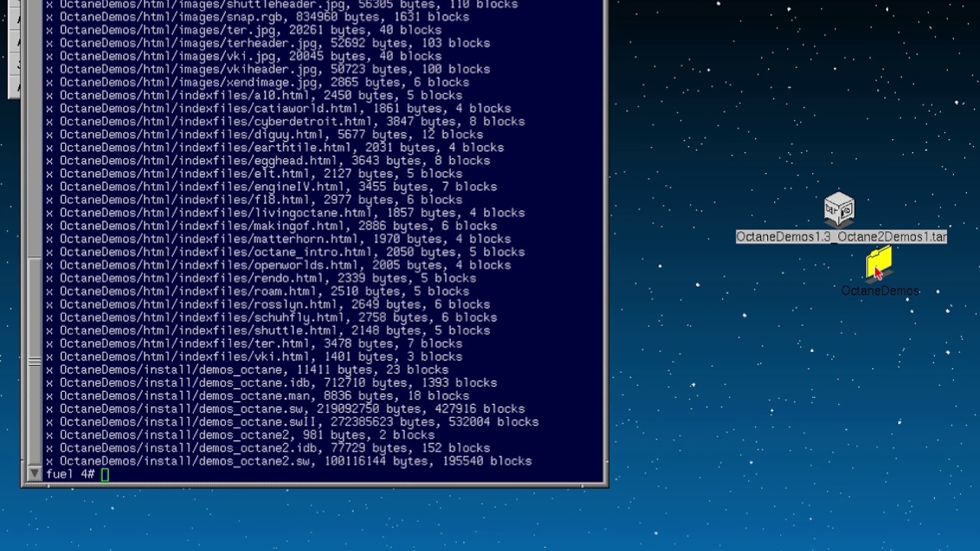Click the indexfiles/openworlds.html line
Screen dimensions: 980x551
[x=278, y=266]
